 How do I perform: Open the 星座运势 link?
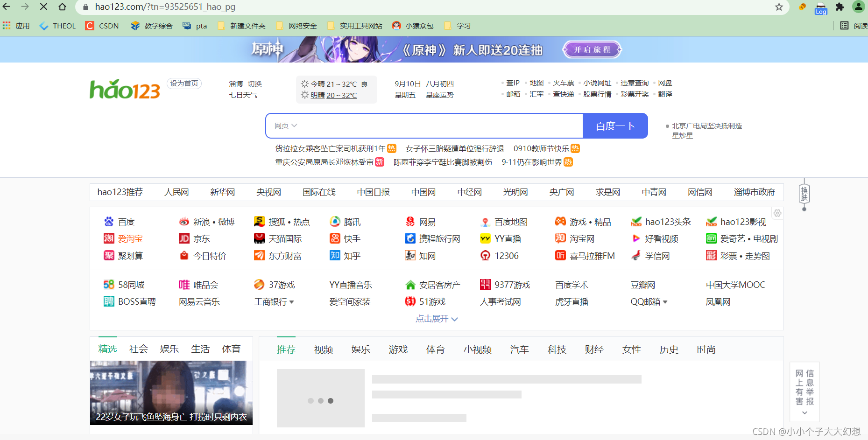tap(440, 95)
